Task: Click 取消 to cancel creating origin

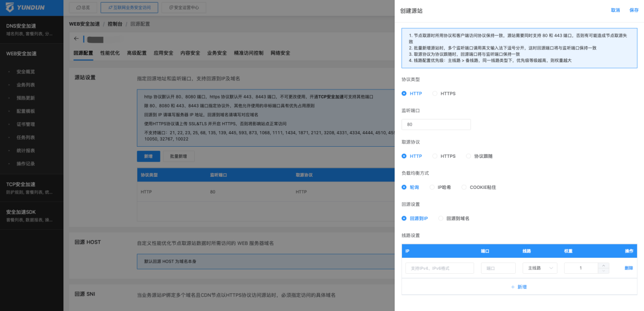Action: (615, 10)
